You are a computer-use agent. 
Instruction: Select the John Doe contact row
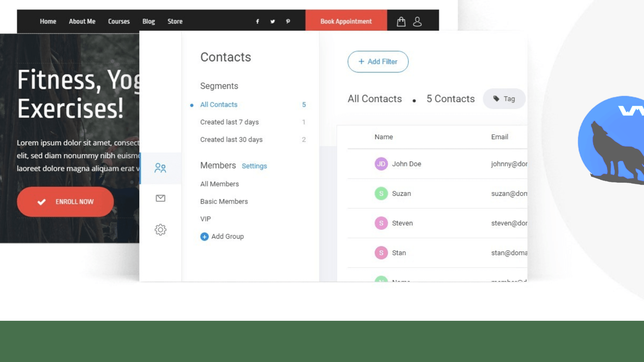(x=407, y=164)
